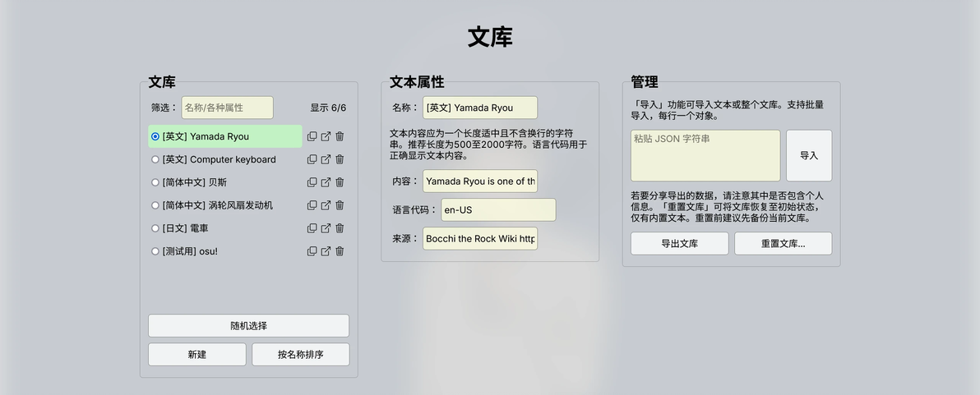
Task: Select the [简体中文] 贝斯 radio button
Action: [155, 182]
